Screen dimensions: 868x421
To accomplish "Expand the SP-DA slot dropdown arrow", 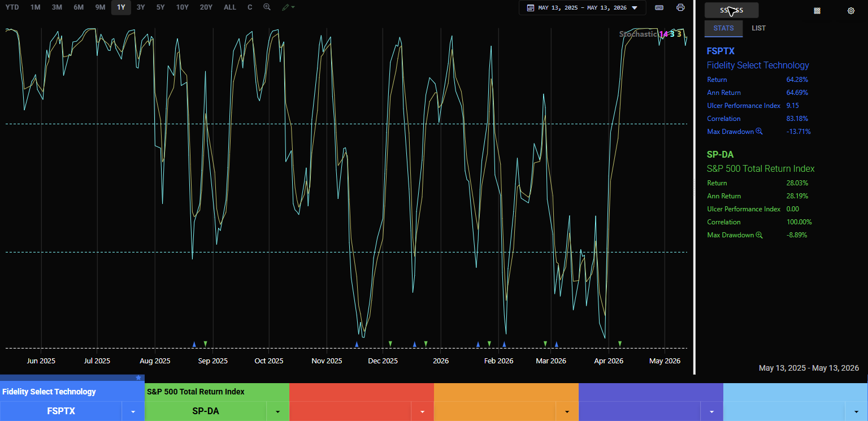I will pyautogui.click(x=278, y=411).
